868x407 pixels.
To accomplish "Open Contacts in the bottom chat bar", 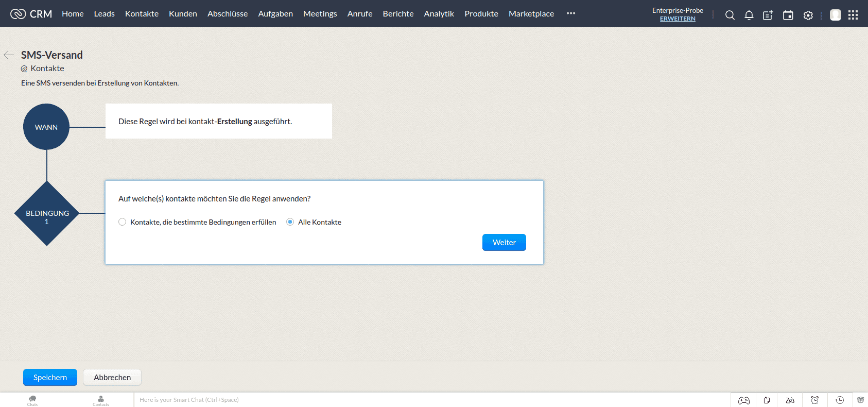I will (x=101, y=400).
